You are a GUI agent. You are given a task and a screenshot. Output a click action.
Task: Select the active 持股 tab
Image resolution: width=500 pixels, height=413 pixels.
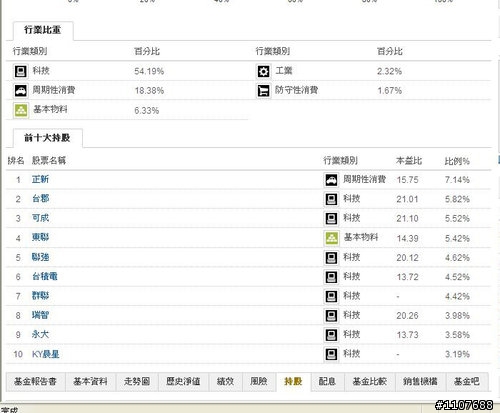[x=293, y=382]
